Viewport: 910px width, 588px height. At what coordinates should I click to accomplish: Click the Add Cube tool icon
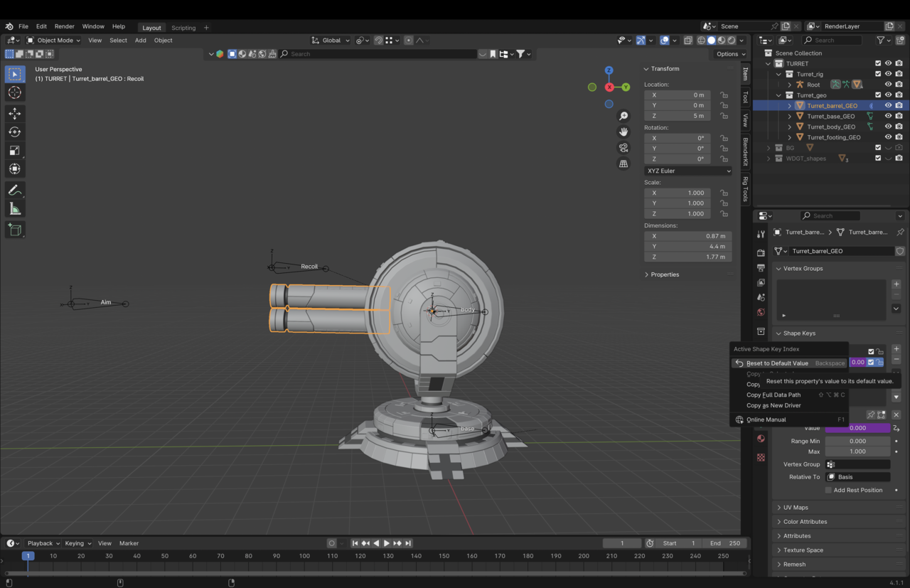(15, 230)
